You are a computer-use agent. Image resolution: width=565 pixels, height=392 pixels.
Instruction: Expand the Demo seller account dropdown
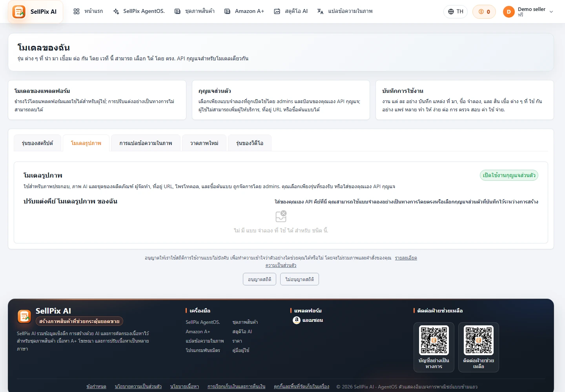point(551,12)
